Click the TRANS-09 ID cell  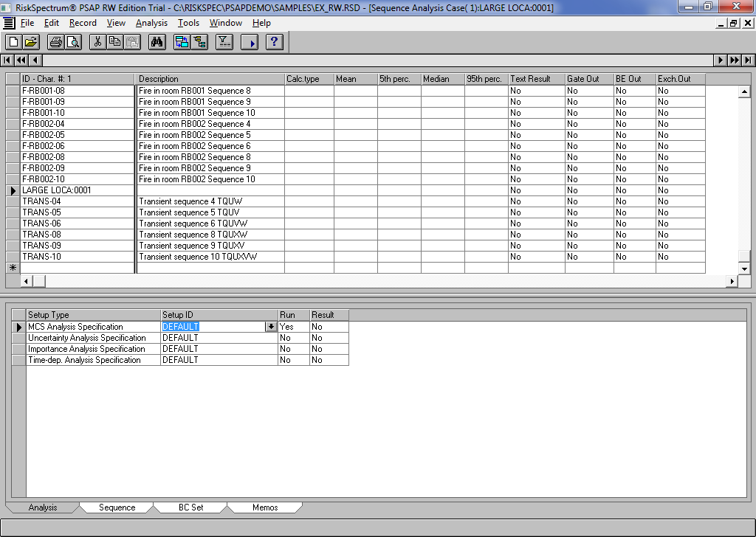[77, 246]
